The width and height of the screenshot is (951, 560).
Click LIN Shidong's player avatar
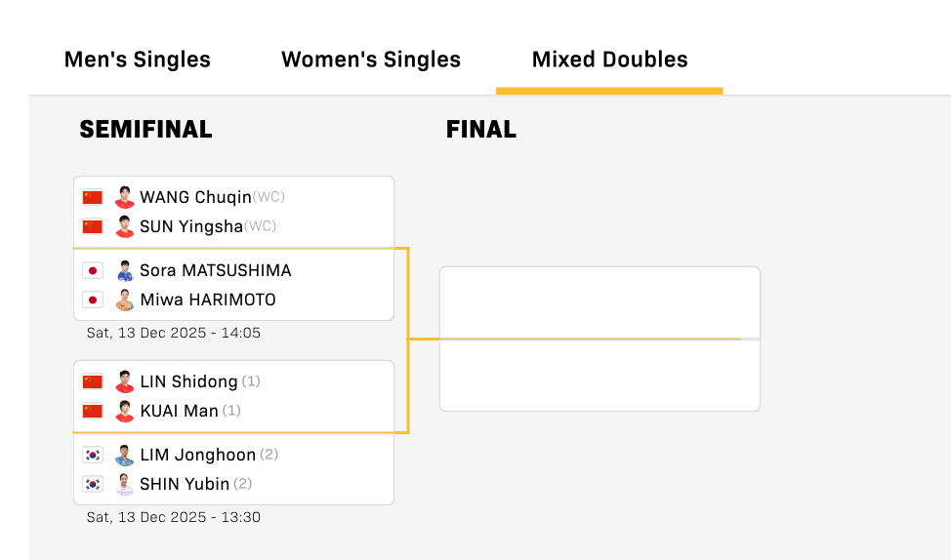point(124,381)
